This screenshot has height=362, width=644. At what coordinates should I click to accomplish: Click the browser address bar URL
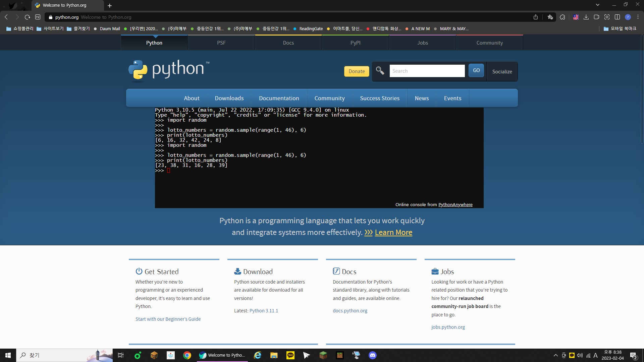(x=67, y=17)
